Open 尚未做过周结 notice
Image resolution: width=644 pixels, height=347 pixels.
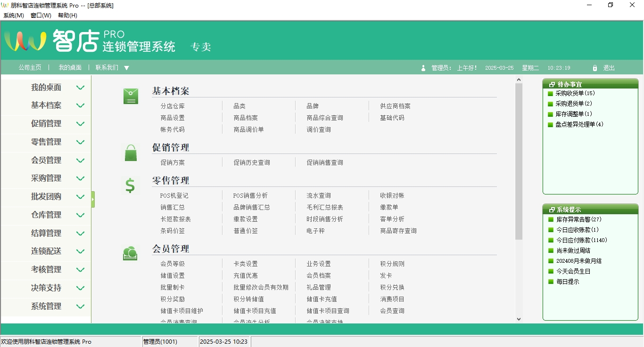[x=573, y=250]
